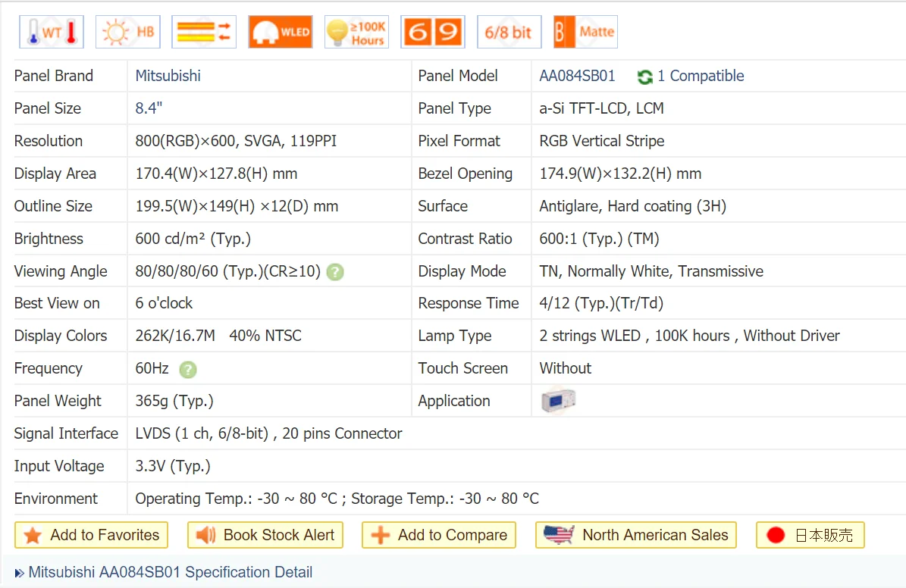Click the 6/8 bit icon

point(509,32)
